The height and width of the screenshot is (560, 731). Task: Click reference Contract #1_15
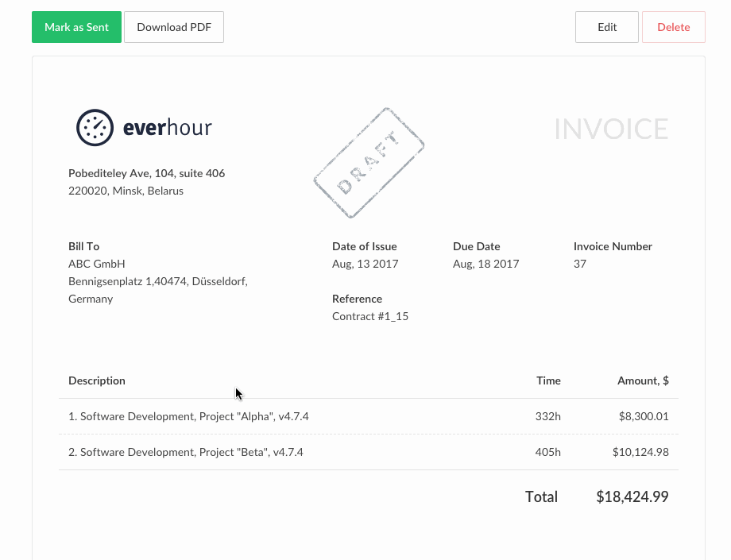point(370,316)
